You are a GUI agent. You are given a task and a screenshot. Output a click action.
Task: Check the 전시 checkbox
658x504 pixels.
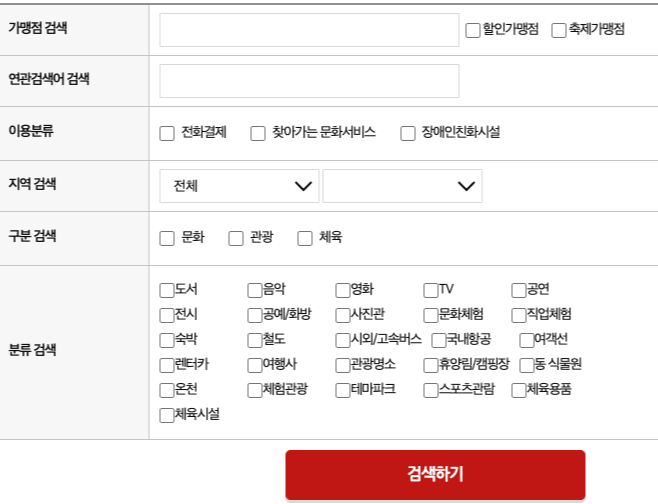167,316
